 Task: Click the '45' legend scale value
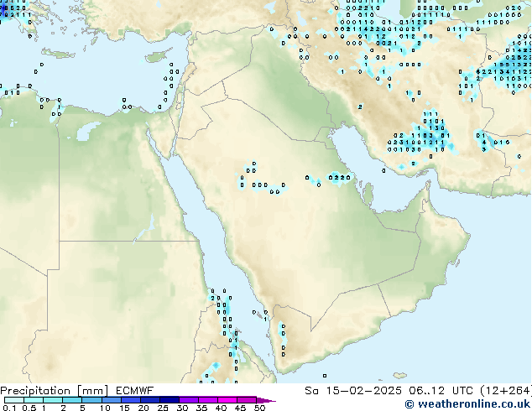coord(240,408)
